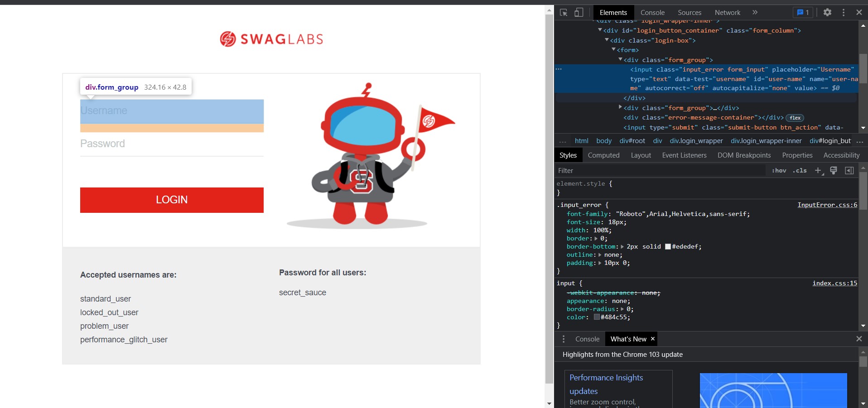The width and height of the screenshot is (868, 408).
Task: Open the Computed styles tab
Action: point(603,155)
